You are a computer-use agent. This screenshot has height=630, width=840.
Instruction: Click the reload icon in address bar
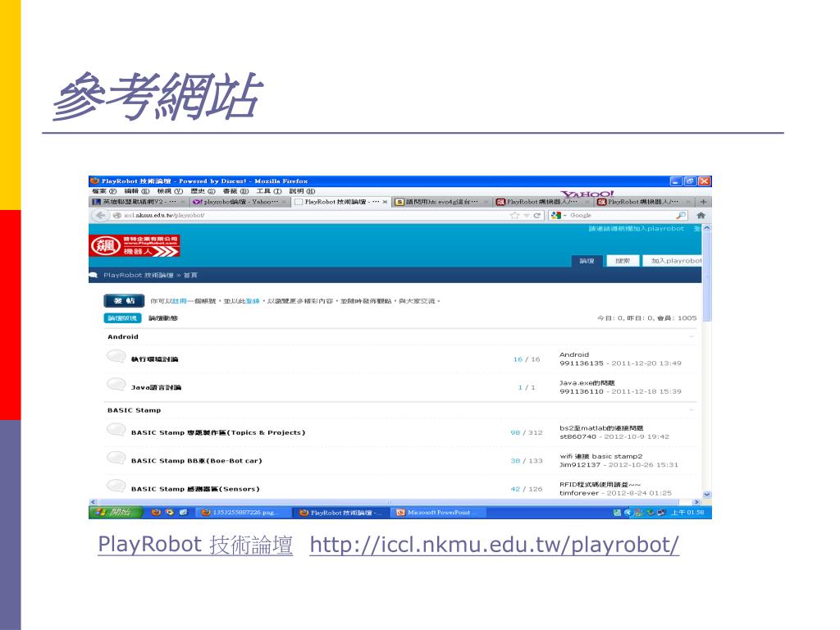[536, 216]
